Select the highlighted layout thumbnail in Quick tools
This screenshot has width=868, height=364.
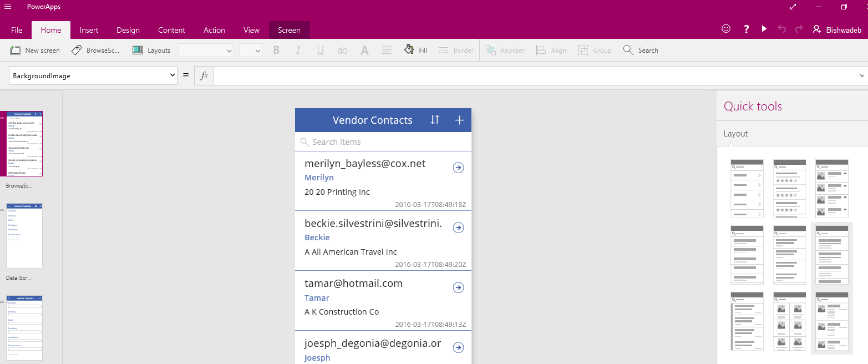click(831, 255)
